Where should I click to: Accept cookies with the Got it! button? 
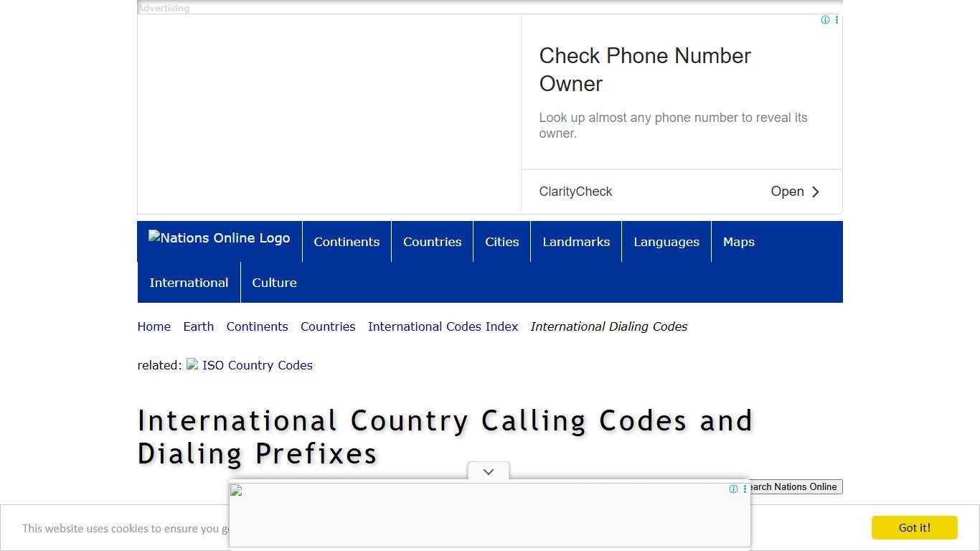coord(914,527)
